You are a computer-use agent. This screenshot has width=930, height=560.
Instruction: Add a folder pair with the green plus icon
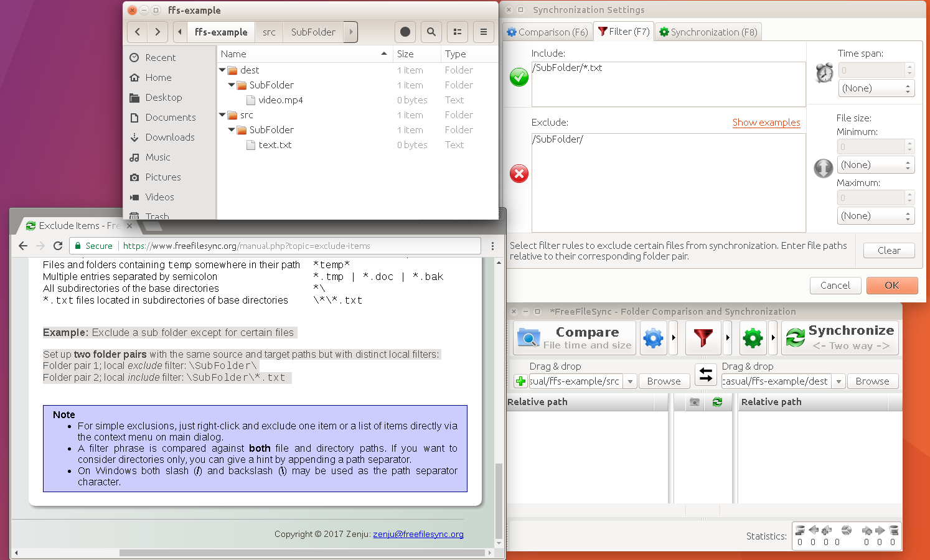[x=520, y=381]
